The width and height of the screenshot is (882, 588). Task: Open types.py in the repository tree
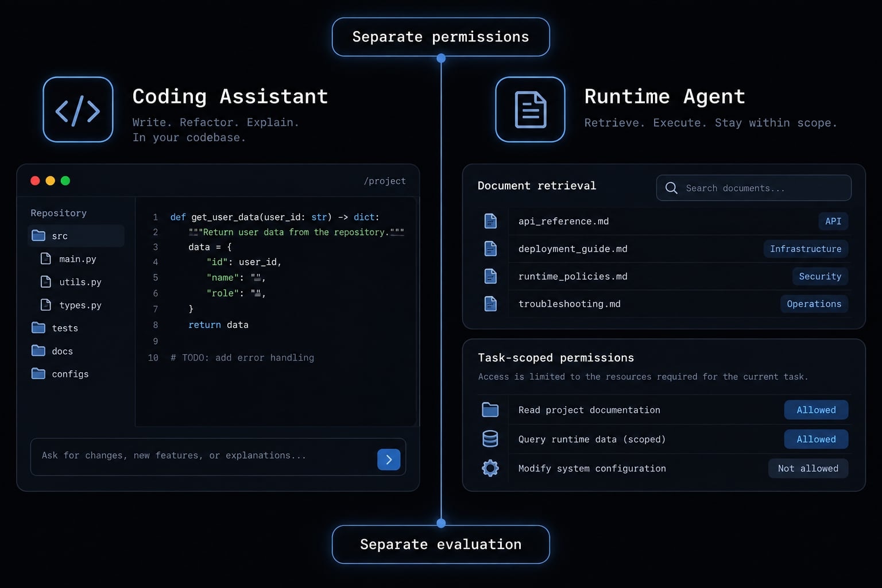point(80,305)
